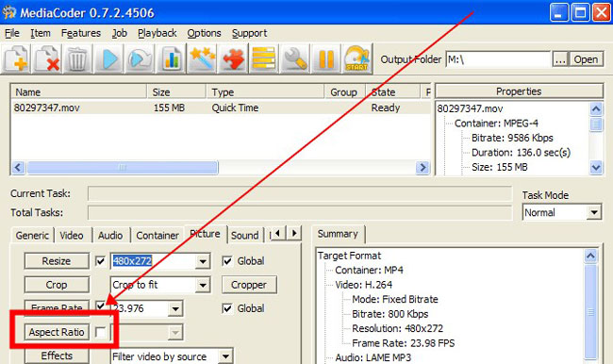Click the orange Pause toolbar icon
613x364 pixels.
coord(325,59)
